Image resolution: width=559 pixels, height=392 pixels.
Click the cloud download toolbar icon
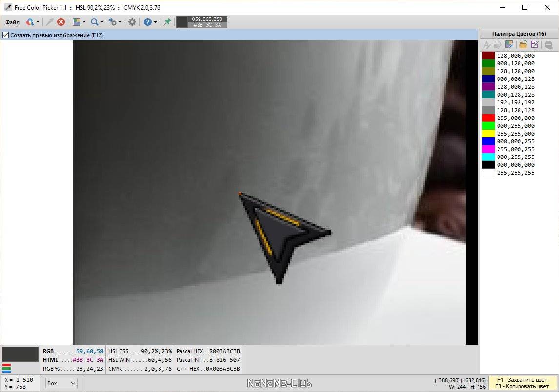(30, 22)
